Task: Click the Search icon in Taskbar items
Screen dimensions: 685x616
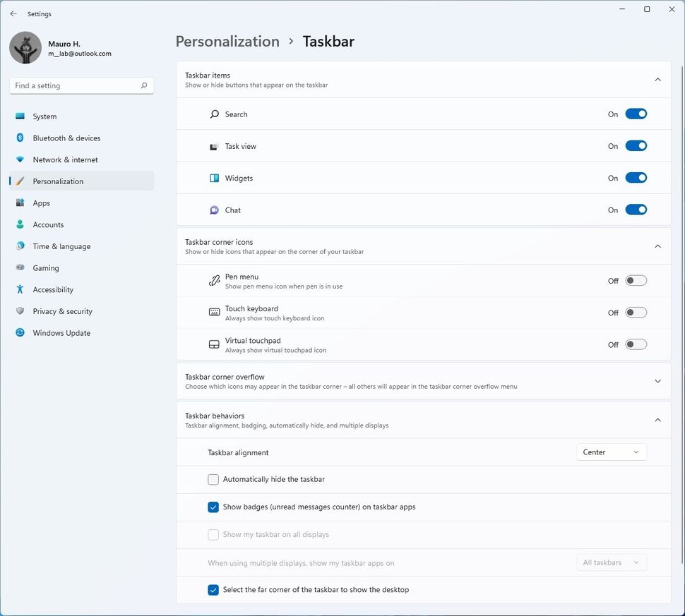Action: [x=213, y=114]
